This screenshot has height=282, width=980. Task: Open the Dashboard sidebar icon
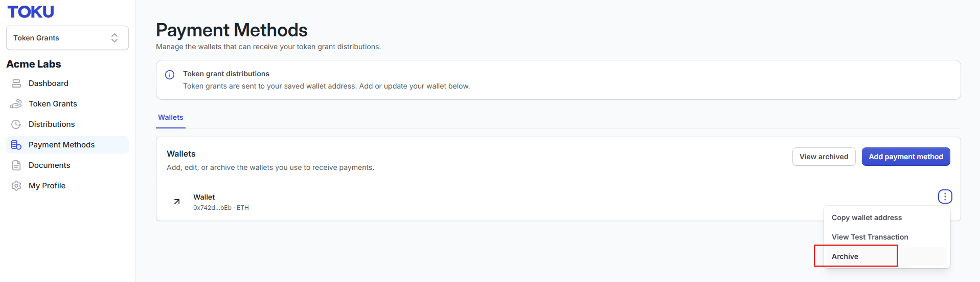pos(16,83)
